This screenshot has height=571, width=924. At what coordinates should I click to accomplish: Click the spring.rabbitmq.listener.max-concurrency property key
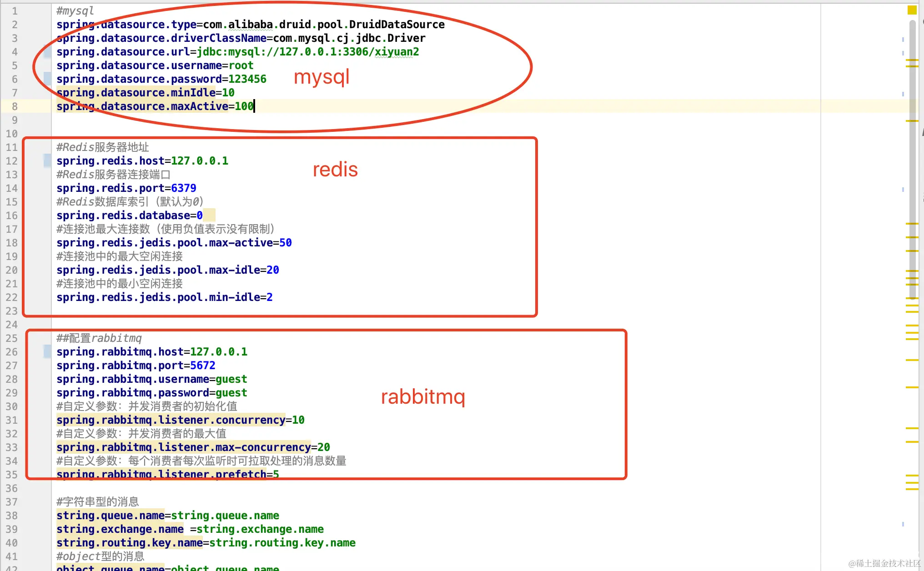coord(183,447)
